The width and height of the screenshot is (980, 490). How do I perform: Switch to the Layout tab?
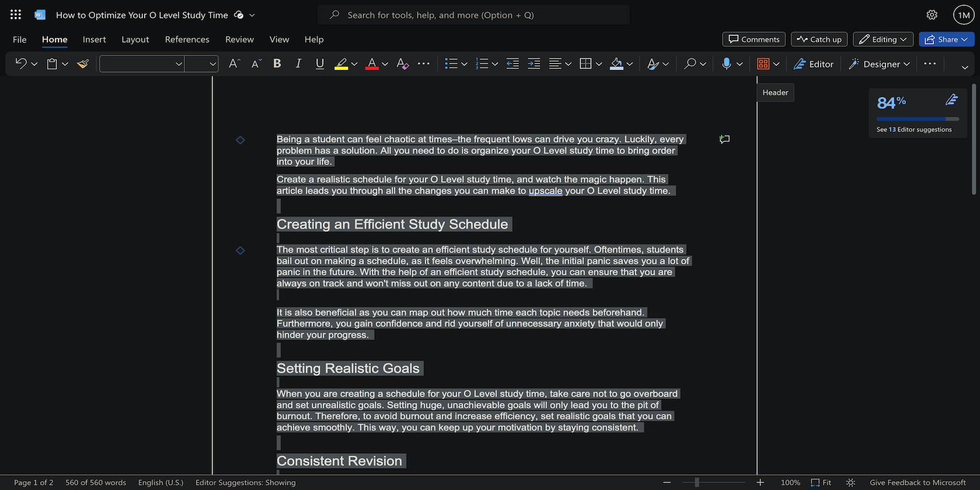[135, 39]
